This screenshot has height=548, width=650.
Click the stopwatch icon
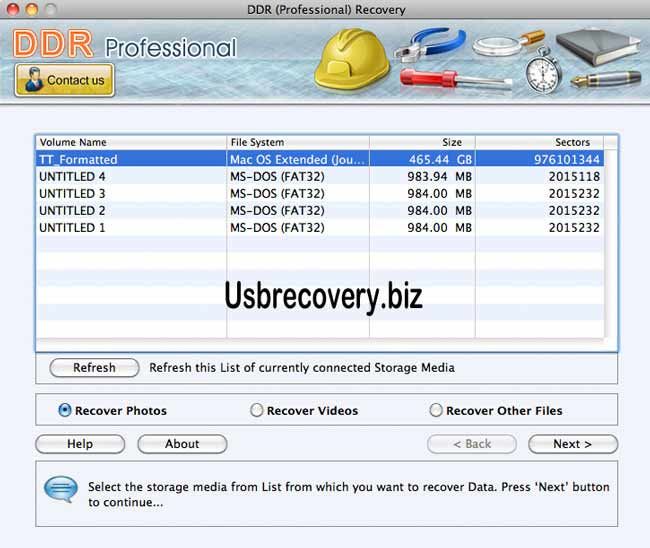[543, 70]
